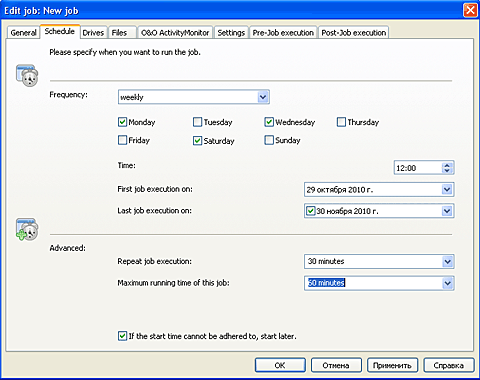
Task: Go to the Post-Job execution tab
Action: click(354, 33)
